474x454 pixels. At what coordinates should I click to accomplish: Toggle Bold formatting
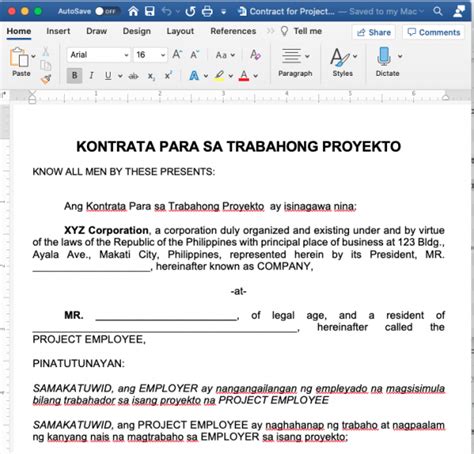(74, 76)
